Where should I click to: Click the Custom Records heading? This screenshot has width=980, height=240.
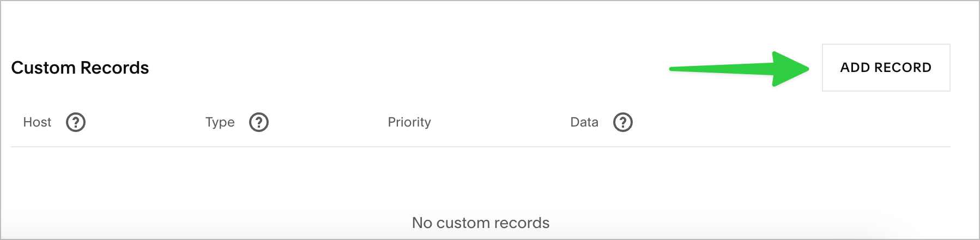[x=80, y=68]
